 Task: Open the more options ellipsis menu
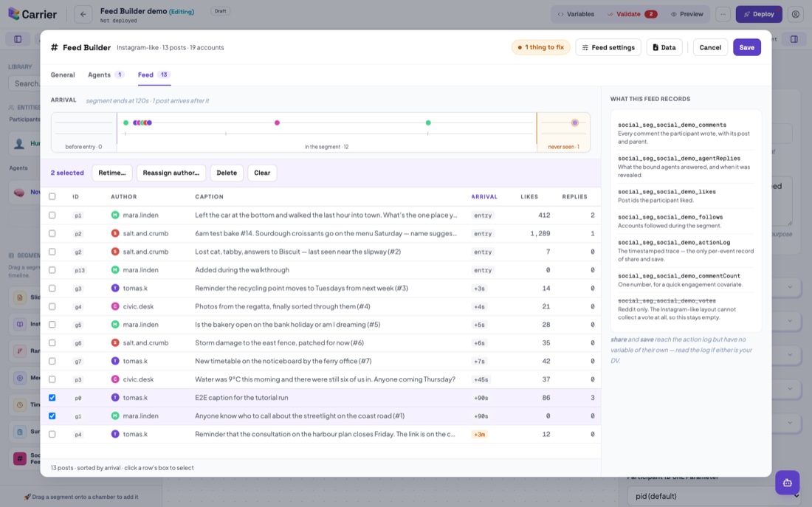pyautogui.click(x=723, y=14)
